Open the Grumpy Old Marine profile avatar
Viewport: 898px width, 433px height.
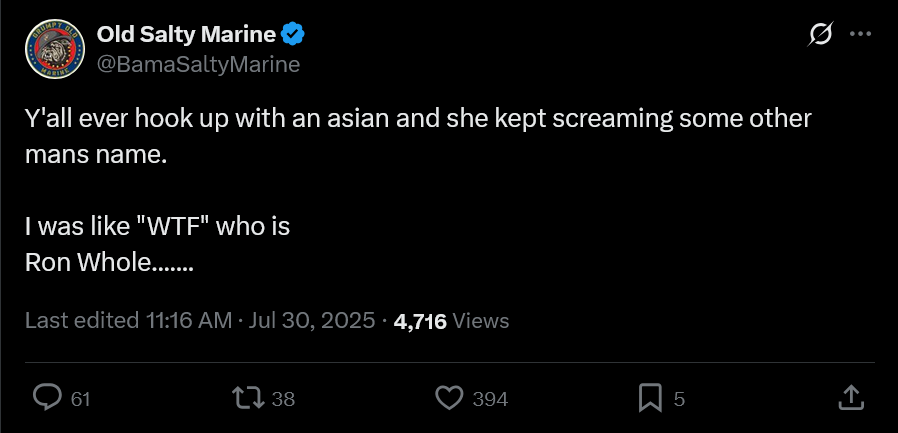[x=55, y=49]
